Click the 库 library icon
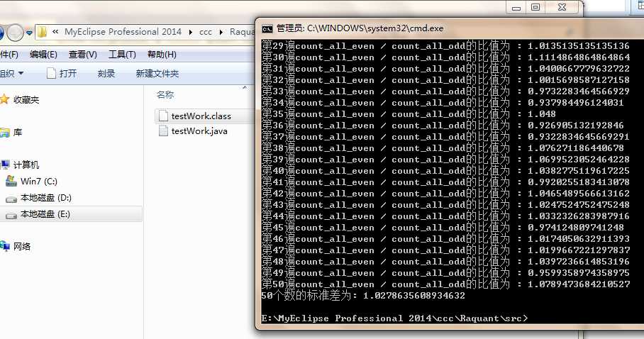The height and width of the screenshot is (339, 644). tap(5, 133)
